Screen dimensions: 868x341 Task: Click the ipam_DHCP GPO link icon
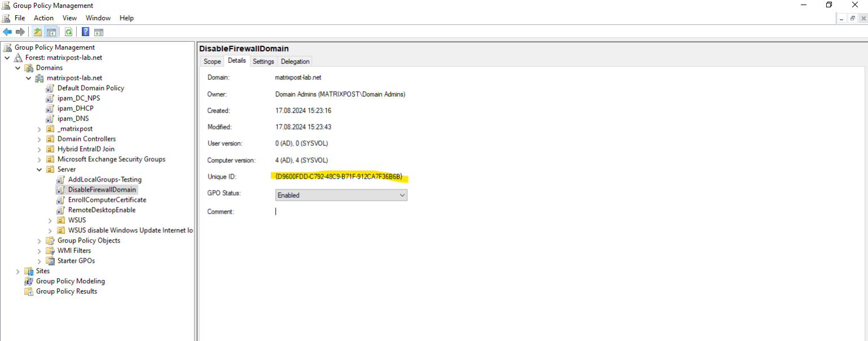pyautogui.click(x=50, y=109)
